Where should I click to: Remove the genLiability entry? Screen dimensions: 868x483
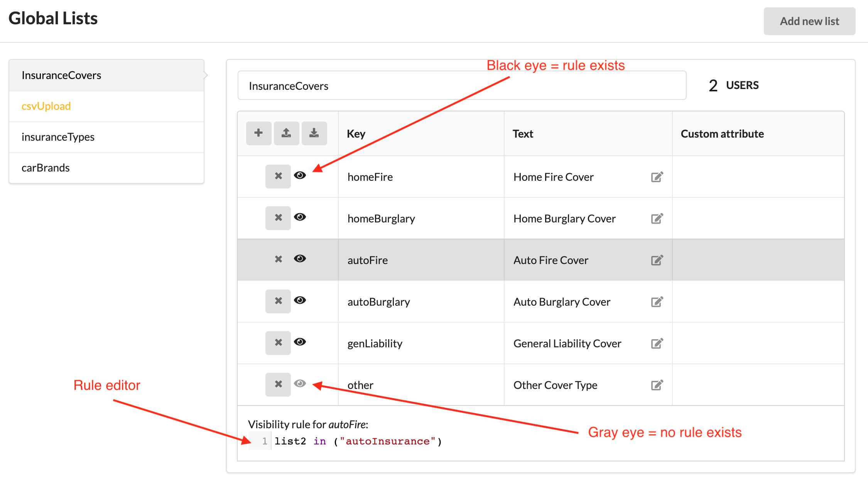278,343
